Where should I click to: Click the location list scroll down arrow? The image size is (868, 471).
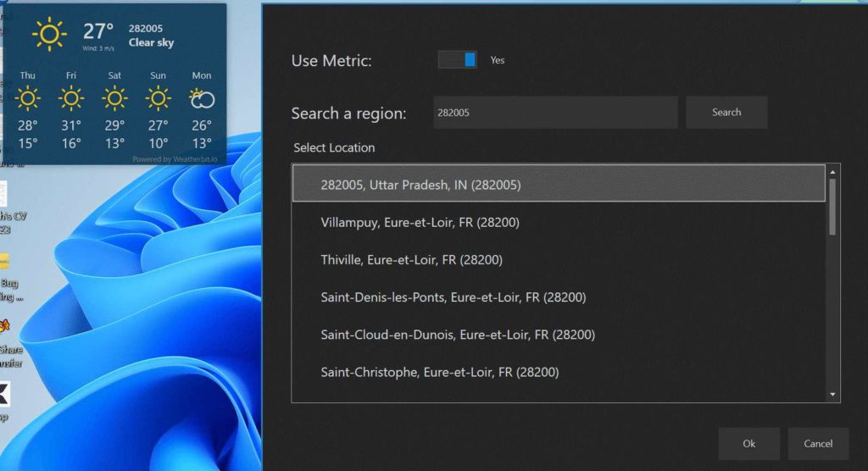coord(833,394)
